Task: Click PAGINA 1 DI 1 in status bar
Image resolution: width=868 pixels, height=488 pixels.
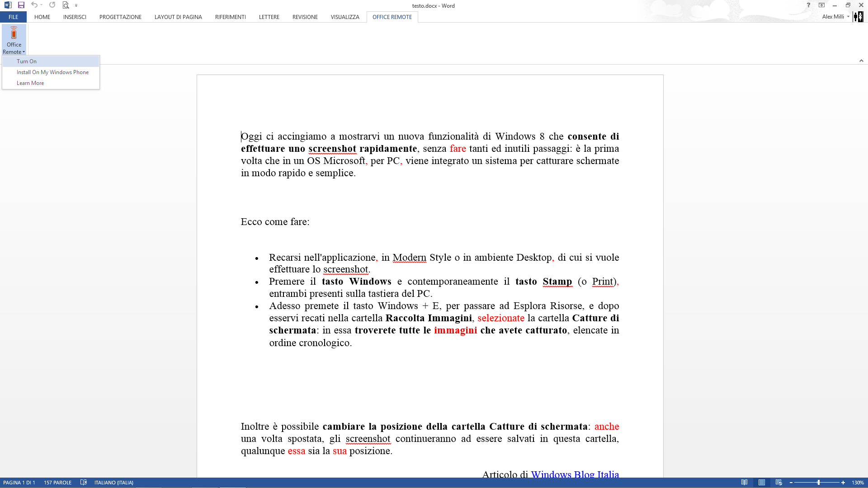Action: [19, 483]
